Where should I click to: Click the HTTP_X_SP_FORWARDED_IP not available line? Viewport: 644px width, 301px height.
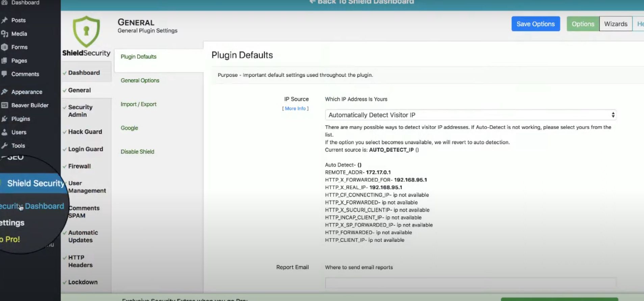379,225
